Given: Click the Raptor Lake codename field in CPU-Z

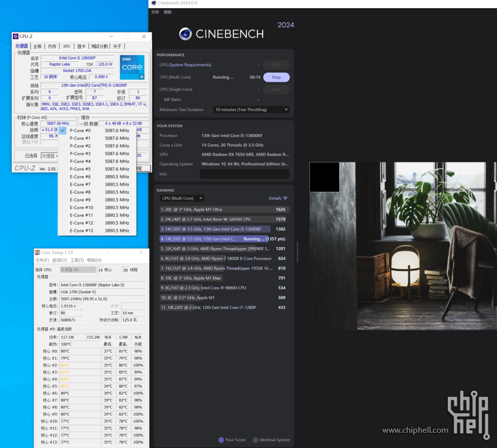Looking at the screenshot, I should tap(60, 64).
